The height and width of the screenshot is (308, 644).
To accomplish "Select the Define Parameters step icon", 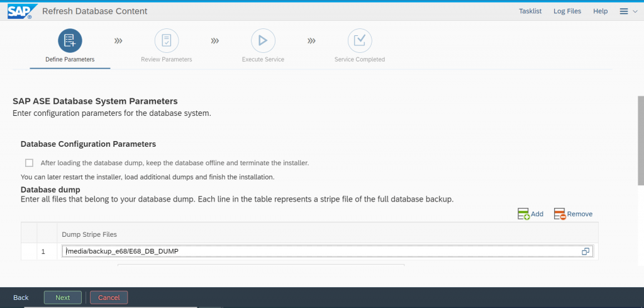I will [x=70, y=41].
